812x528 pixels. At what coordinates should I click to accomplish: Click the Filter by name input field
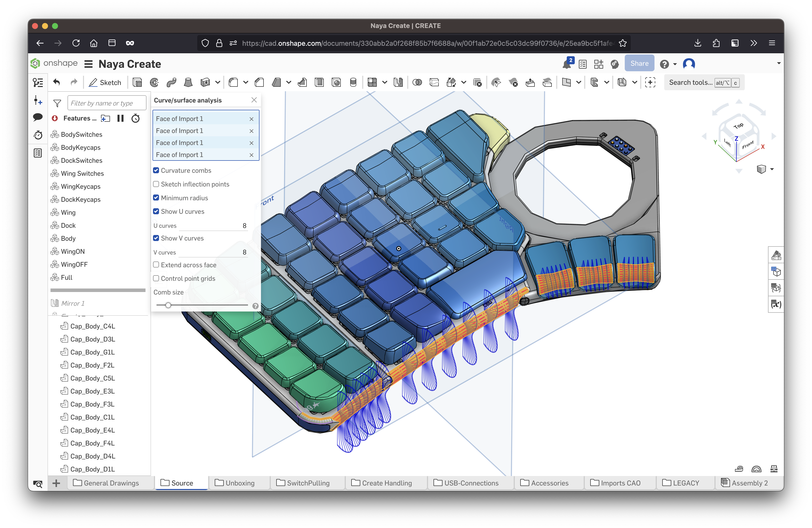pyautogui.click(x=107, y=103)
